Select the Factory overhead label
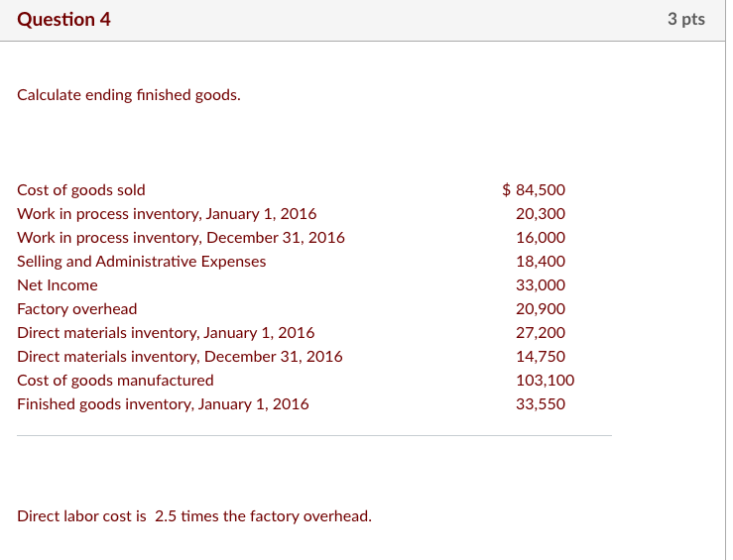This screenshot has height=560, width=733. coord(77,308)
